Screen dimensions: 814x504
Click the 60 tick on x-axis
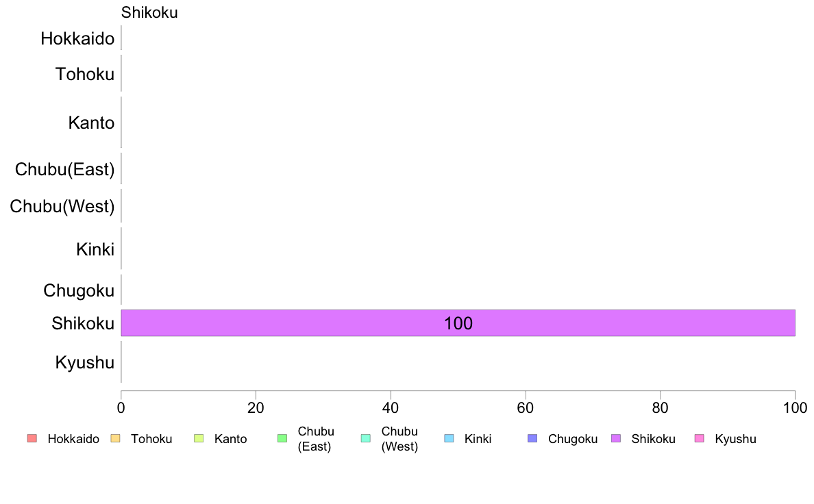pyautogui.click(x=526, y=408)
